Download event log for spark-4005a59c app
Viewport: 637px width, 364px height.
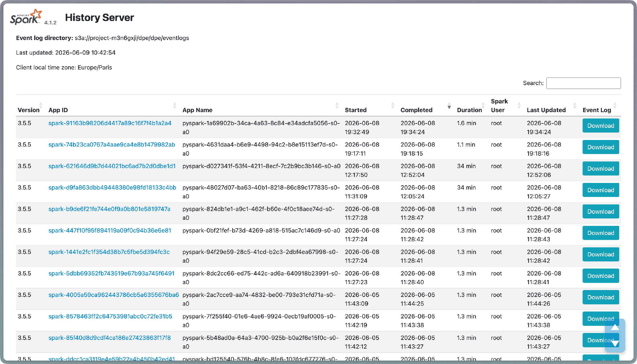tap(601, 297)
